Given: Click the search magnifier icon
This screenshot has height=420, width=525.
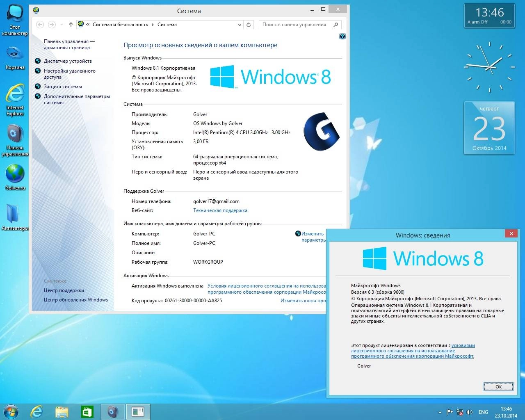Looking at the screenshot, I should (x=336, y=25).
